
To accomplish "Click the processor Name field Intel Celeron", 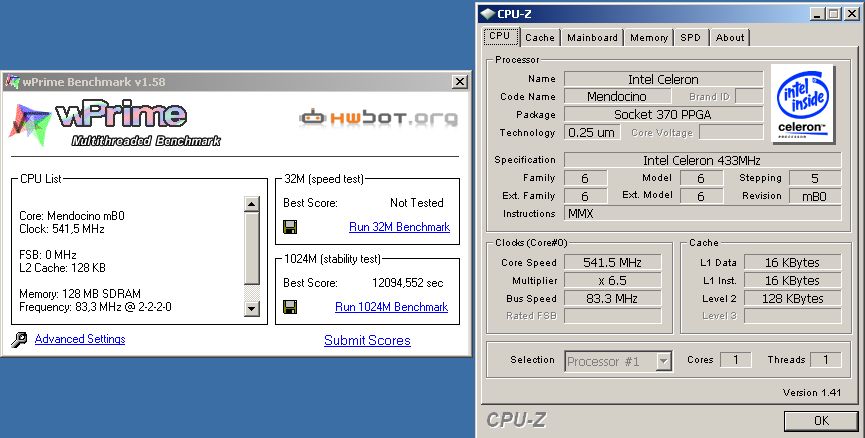I will click(x=663, y=79).
